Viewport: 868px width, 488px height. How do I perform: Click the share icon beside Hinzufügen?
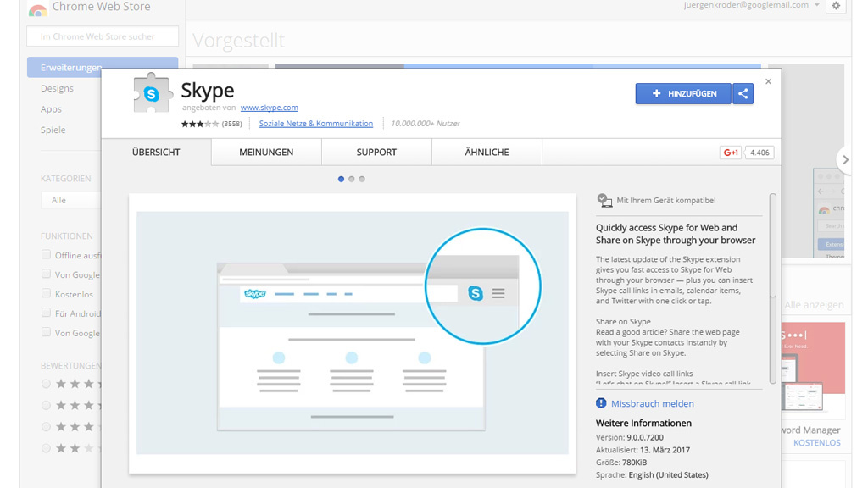pos(743,94)
